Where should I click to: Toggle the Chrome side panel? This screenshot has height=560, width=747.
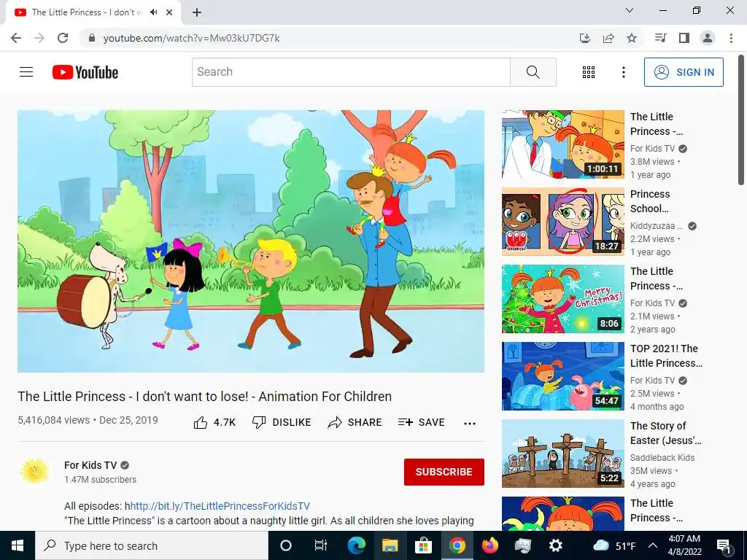684,38
